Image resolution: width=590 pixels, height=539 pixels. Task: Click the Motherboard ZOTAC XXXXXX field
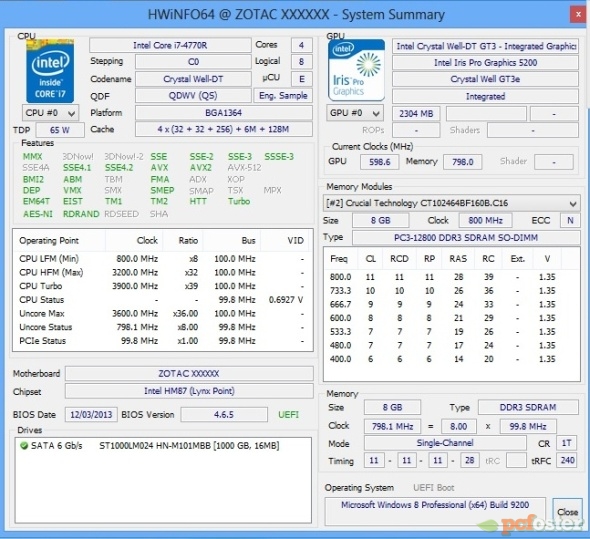(189, 374)
